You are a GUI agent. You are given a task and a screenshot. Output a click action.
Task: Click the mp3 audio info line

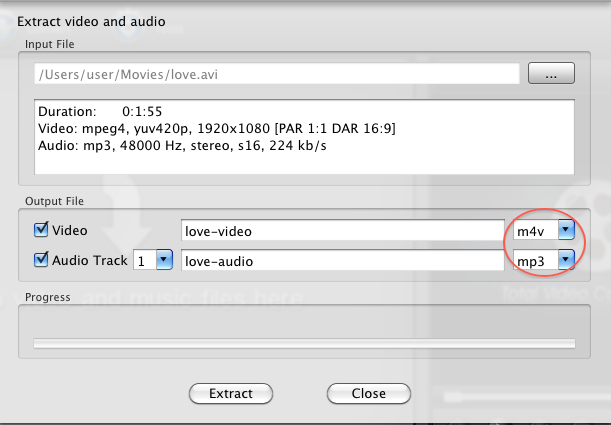(x=182, y=146)
